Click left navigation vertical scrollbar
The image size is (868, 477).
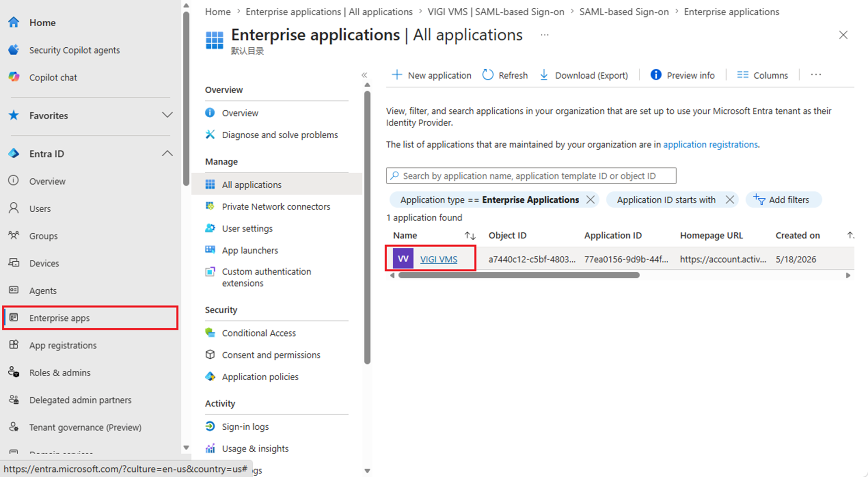[x=186, y=98]
